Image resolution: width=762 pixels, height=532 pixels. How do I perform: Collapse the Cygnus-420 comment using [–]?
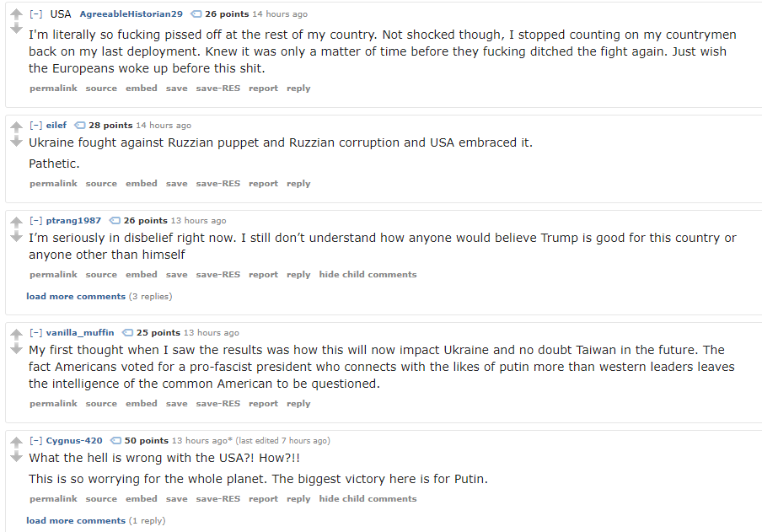[36, 441]
